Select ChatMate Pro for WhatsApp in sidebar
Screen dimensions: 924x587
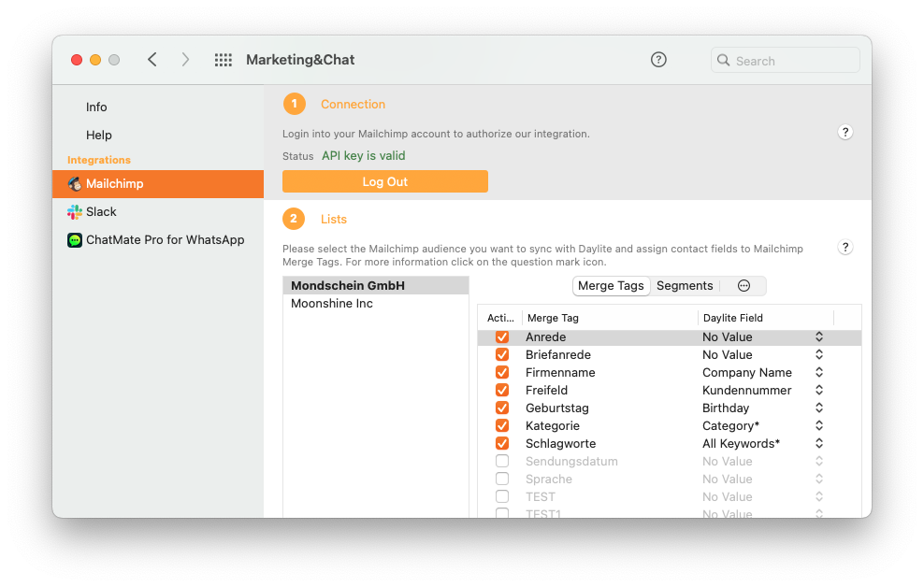coord(158,240)
